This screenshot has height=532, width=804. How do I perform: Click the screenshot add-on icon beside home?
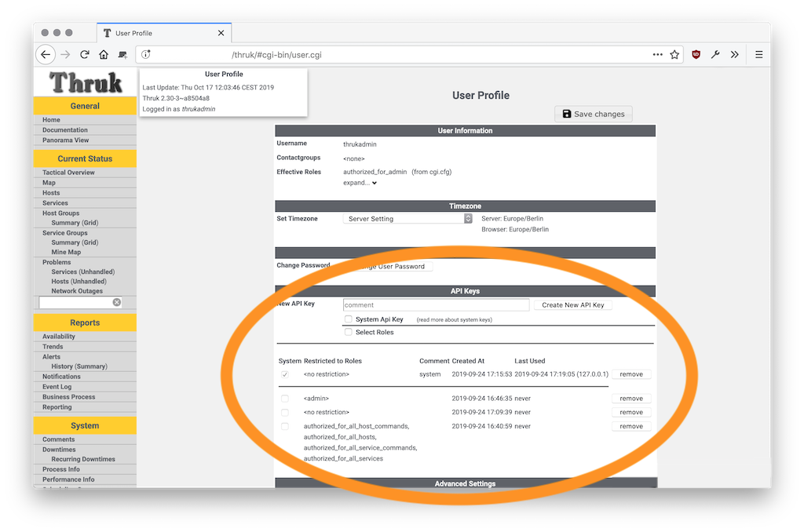point(122,54)
